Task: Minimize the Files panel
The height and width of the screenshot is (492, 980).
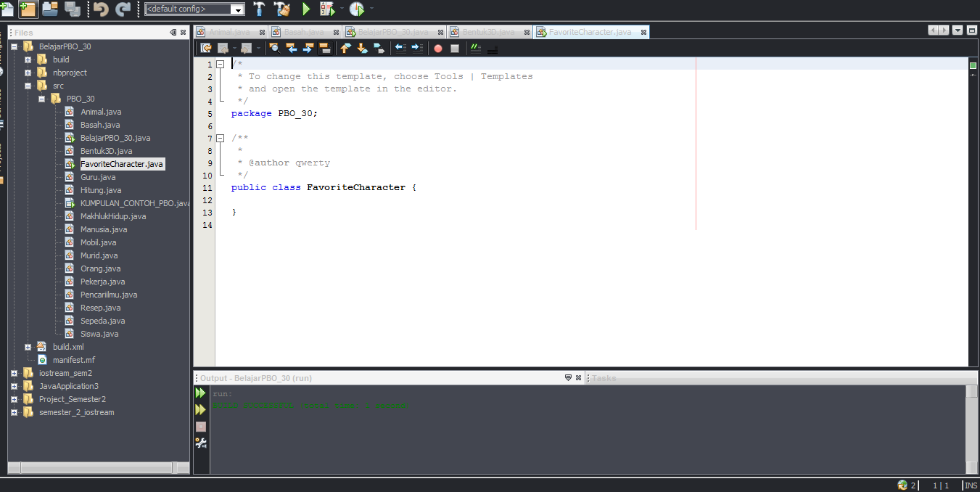Action: (173, 33)
